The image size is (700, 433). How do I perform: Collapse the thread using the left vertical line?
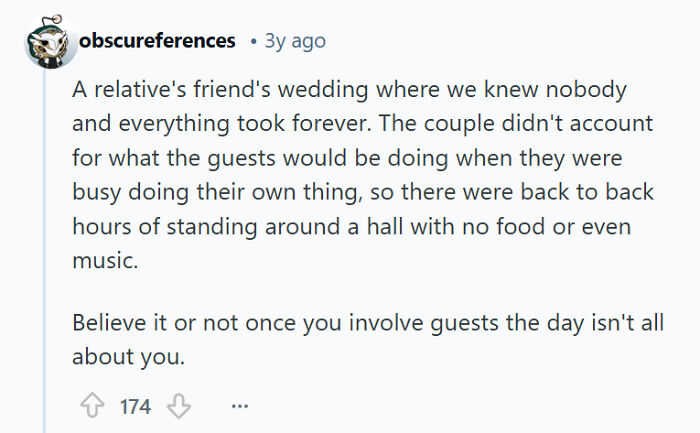(45, 250)
